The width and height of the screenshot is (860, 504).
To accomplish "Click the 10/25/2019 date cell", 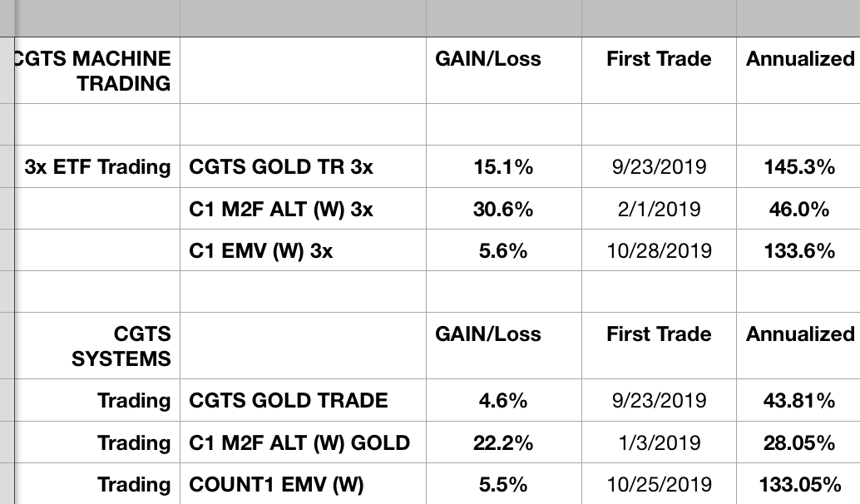I will pos(659,485).
